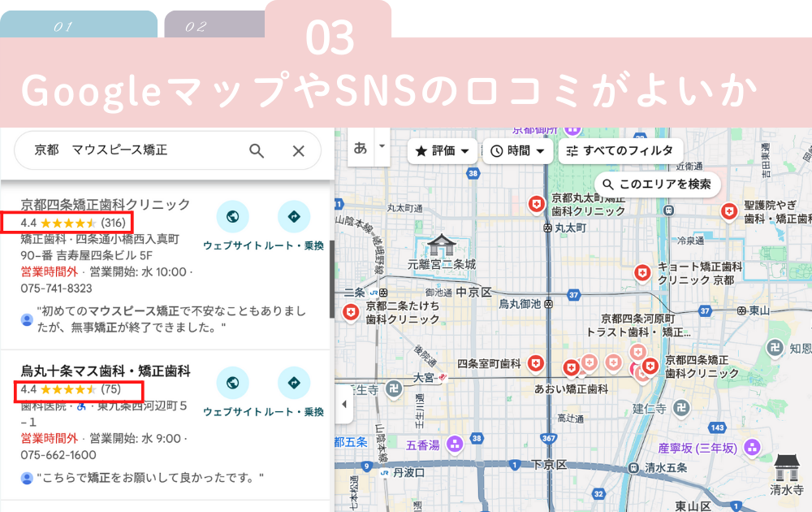Viewport: 812px width, 512px height.
Task: Collapse the results panel with the left arrow
Action: click(x=344, y=406)
